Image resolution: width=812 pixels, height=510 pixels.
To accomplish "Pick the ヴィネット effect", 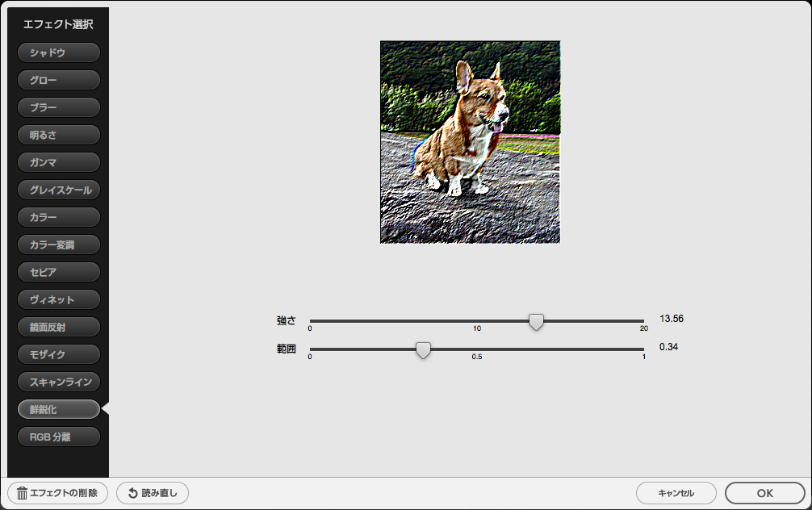I will coord(58,300).
